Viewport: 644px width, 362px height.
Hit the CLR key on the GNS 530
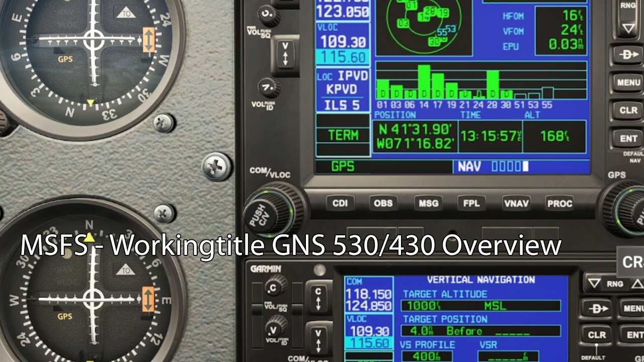tap(628, 110)
